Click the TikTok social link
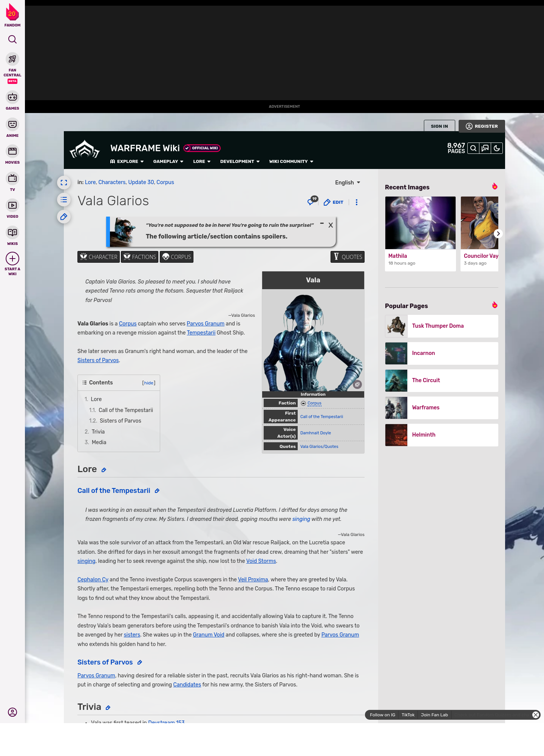This screenshot has height=756, width=544. click(x=408, y=715)
